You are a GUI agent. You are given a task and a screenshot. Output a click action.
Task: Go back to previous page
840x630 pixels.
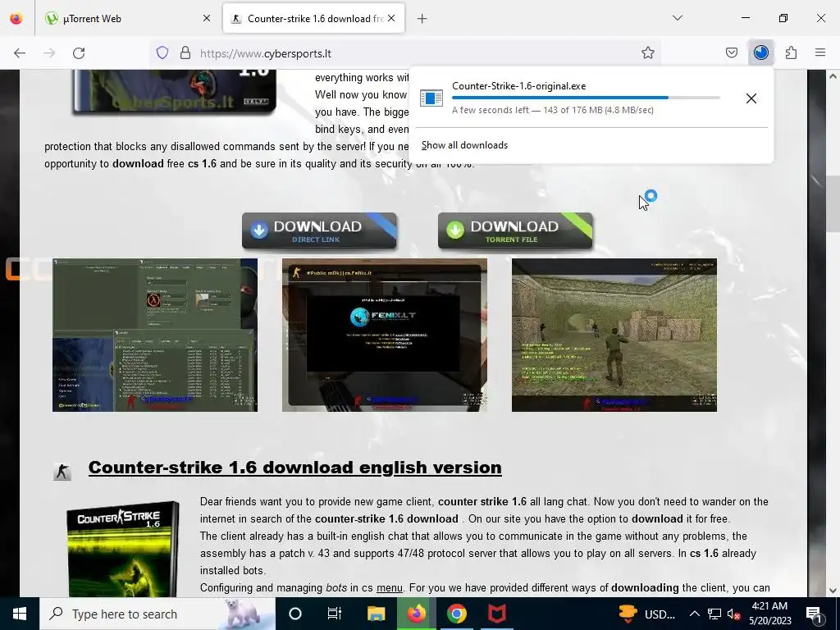point(20,53)
